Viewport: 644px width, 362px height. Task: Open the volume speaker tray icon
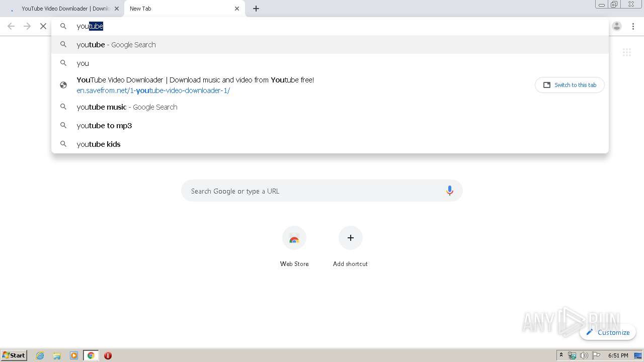click(x=584, y=355)
